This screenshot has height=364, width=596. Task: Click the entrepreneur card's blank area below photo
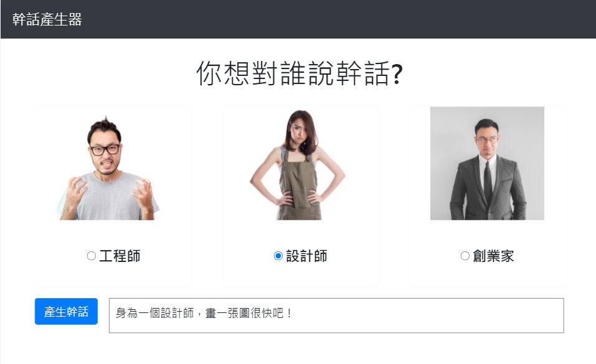pyautogui.click(x=487, y=233)
